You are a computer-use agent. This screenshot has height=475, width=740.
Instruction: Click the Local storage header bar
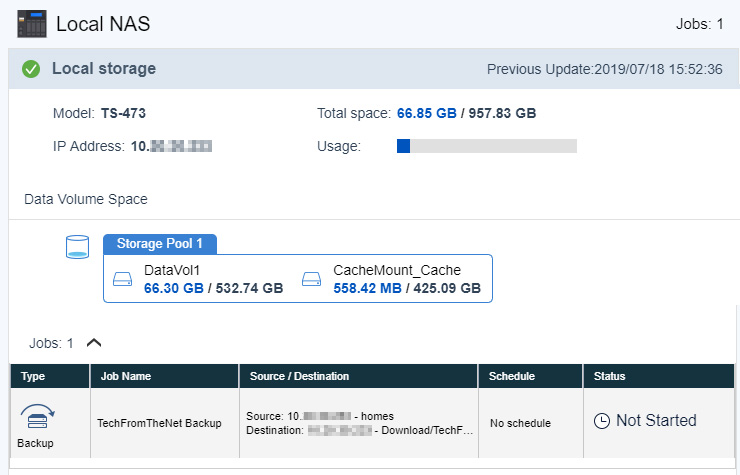300,69
